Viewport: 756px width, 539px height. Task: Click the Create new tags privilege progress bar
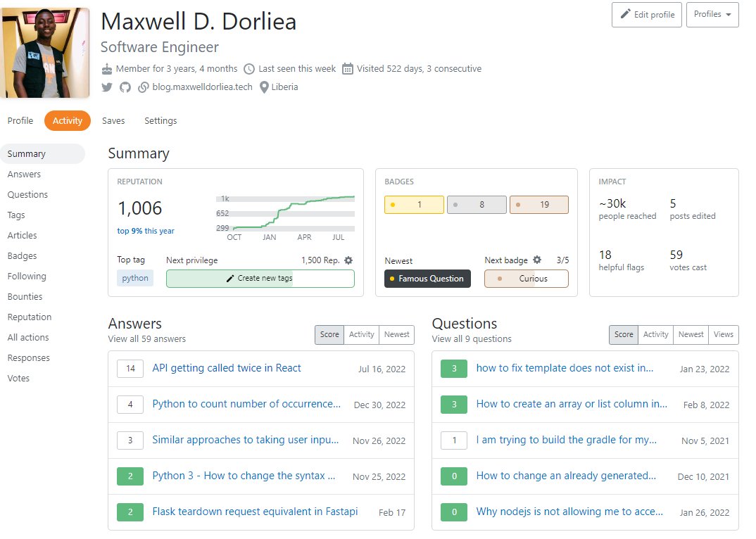coord(260,279)
